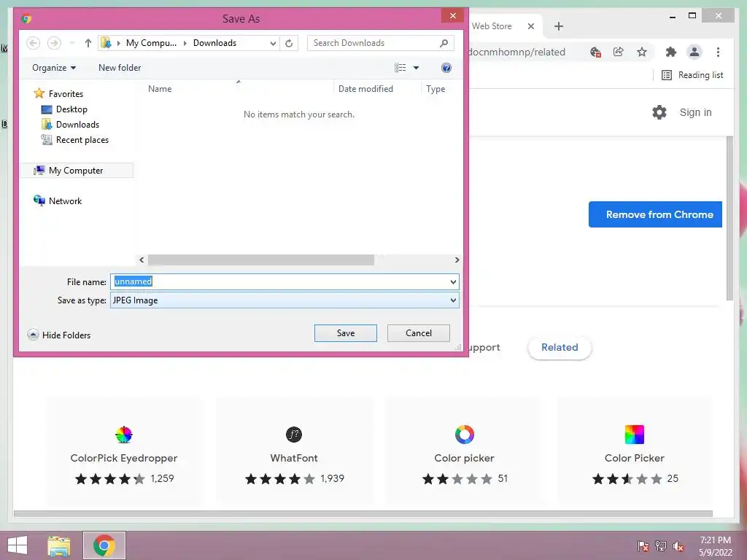
Task: Click the Chrome page vertical scrollbar
Action: 729,218
